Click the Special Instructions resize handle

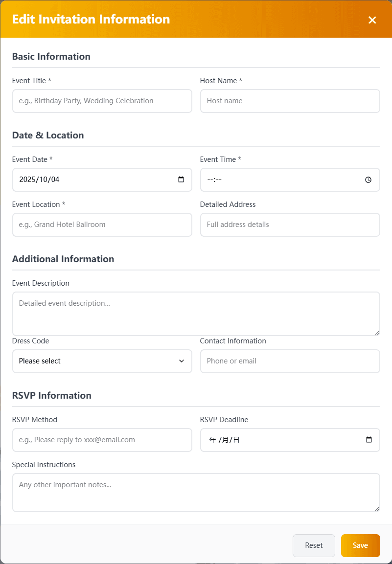[377, 509]
